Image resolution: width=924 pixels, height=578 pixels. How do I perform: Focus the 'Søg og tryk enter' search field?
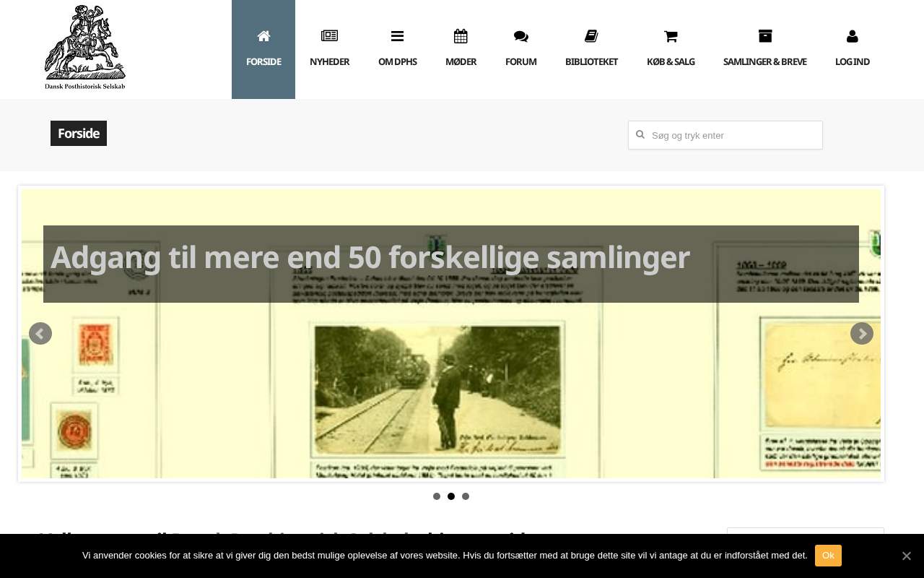click(x=725, y=135)
